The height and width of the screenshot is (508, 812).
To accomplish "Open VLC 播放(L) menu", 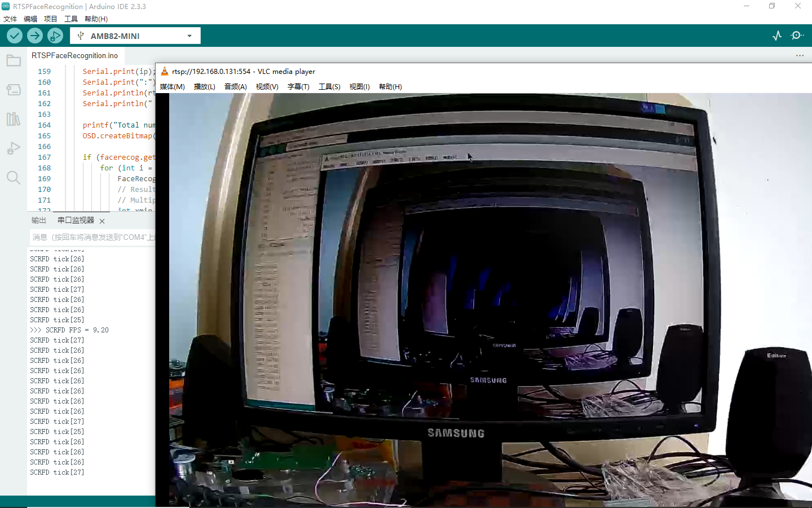I will pos(204,86).
